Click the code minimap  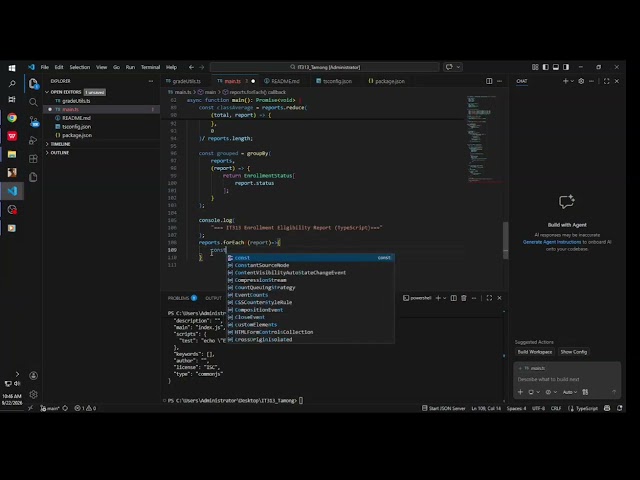coord(484,139)
